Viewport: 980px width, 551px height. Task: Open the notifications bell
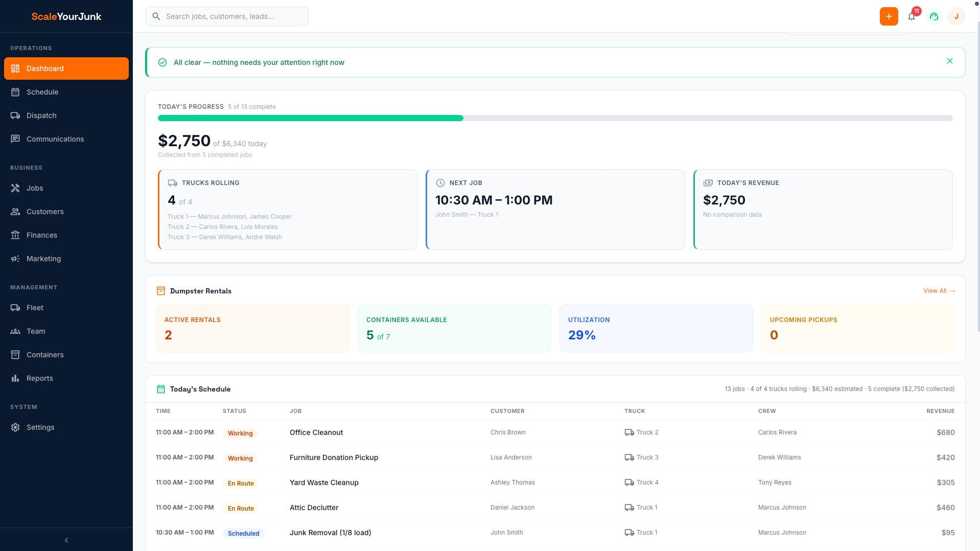pos(912,16)
